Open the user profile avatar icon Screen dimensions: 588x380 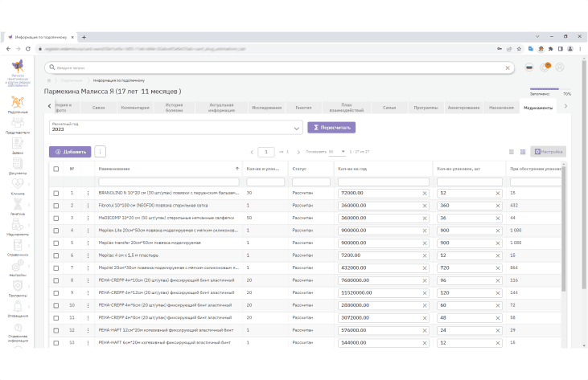point(560,67)
